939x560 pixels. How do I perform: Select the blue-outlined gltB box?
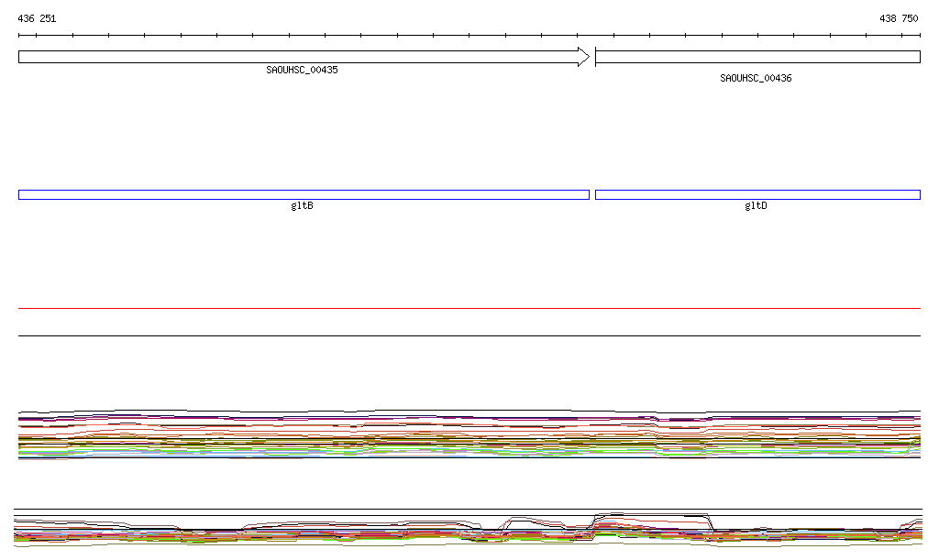click(303, 194)
